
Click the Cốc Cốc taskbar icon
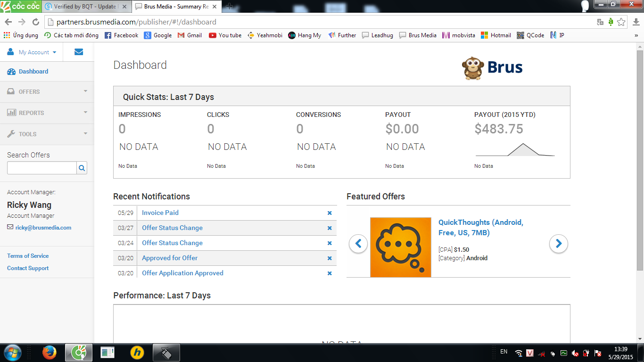pyautogui.click(x=78, y=353)
